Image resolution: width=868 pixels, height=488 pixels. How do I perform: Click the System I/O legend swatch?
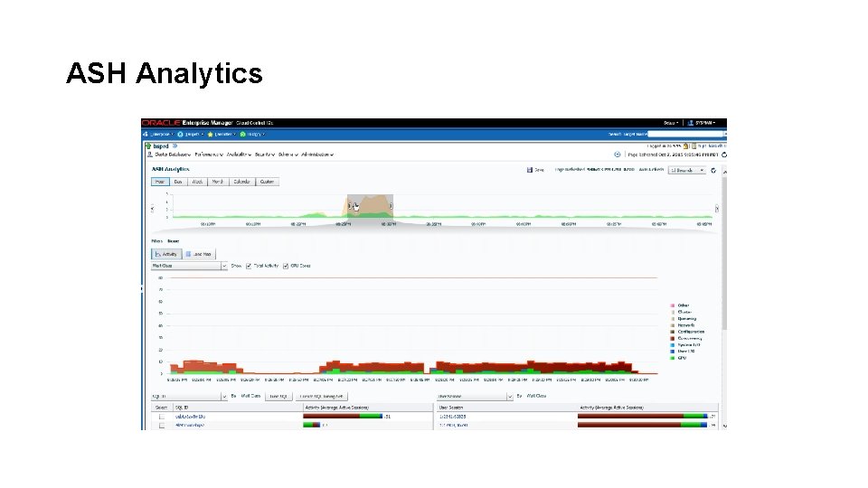(x=673, y=344)
